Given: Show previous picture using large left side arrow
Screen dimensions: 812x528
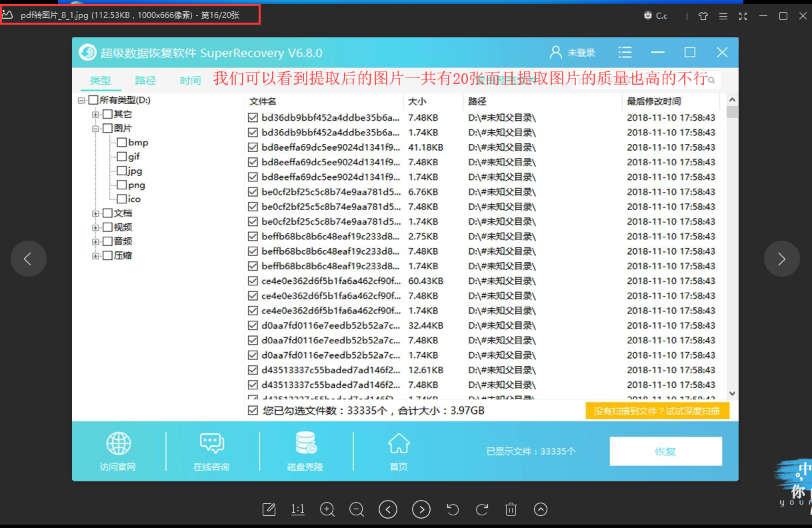Looking at the screenshot, I should coord(28,259).
